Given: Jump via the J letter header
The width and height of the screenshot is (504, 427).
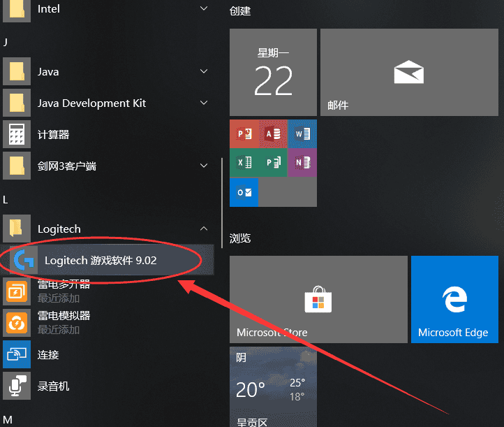Looking at the screenshot, I should tap(6, 42).
